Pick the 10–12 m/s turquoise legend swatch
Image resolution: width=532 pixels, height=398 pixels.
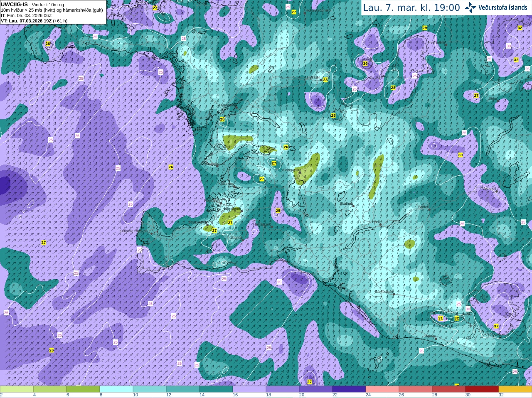[x=150, y=389]
